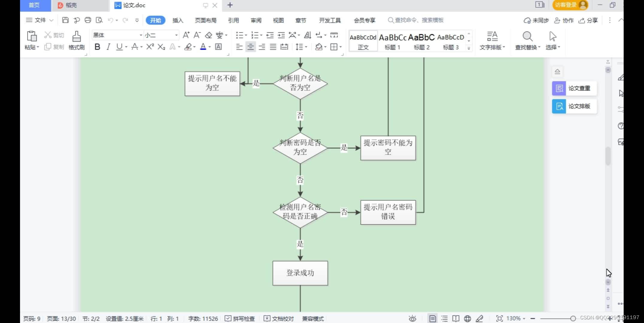This screenshot has height=323, width=644.
Task: Click the 论文排版 button
Action: coord(574,106)
